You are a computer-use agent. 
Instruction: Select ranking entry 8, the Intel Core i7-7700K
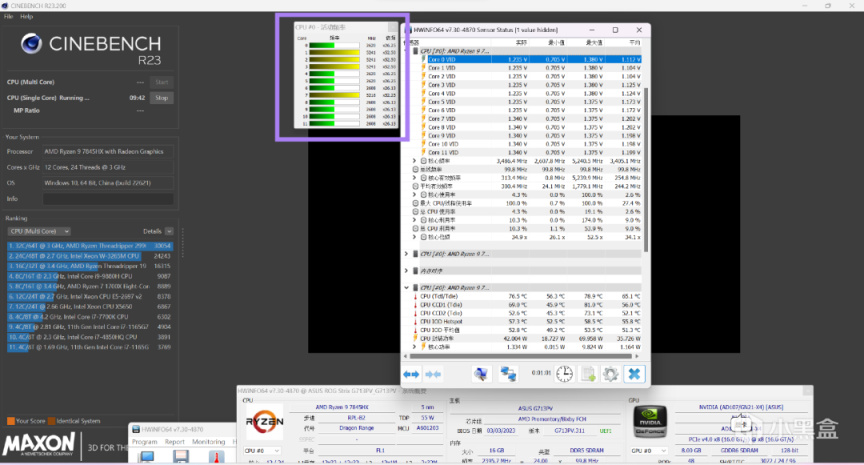point(89,317)
